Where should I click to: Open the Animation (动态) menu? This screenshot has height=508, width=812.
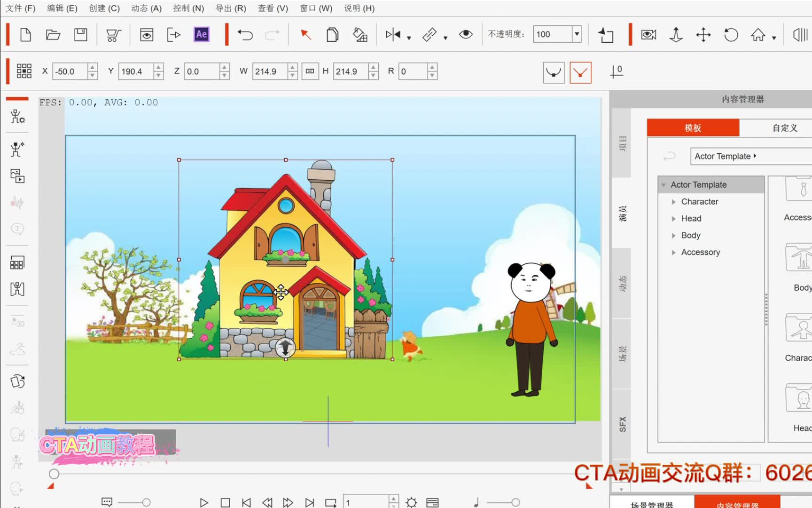pyautogui.click(x=146, y=8)
